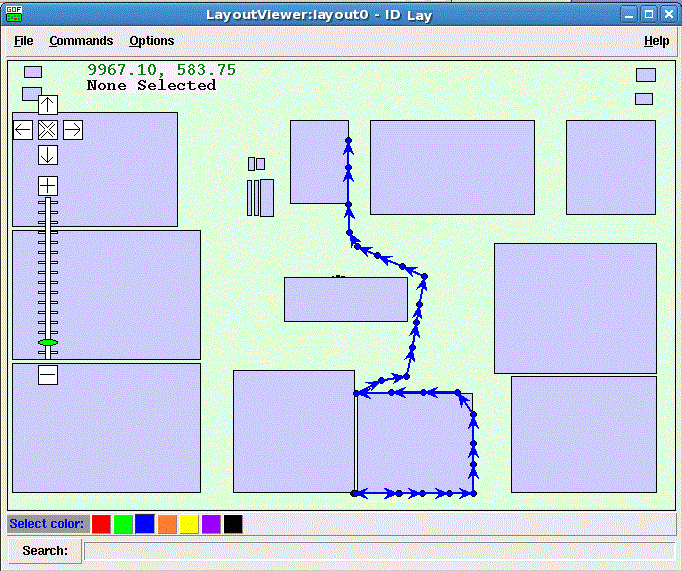Pan the layout right with the right arrow

73,129
